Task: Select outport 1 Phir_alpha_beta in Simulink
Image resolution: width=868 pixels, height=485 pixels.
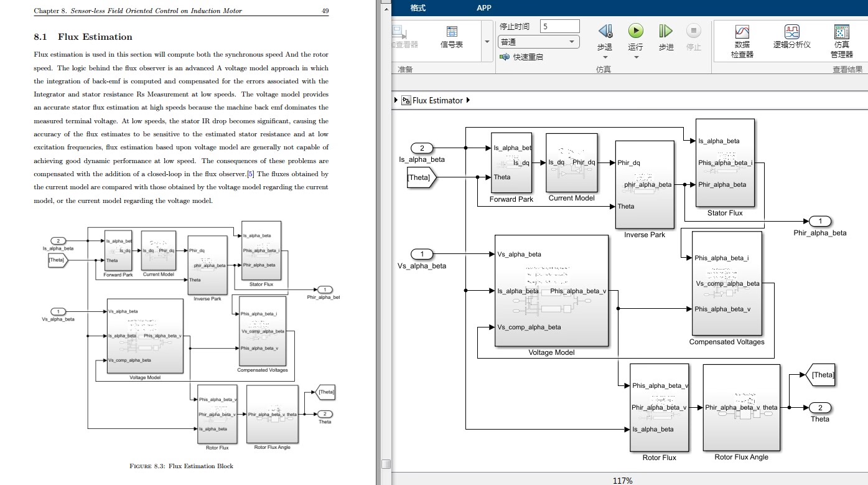Action: (820, 222)
